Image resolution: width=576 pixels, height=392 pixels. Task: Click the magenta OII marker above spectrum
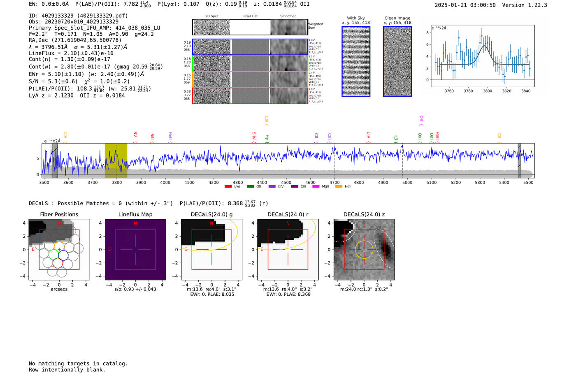[421, 121]
